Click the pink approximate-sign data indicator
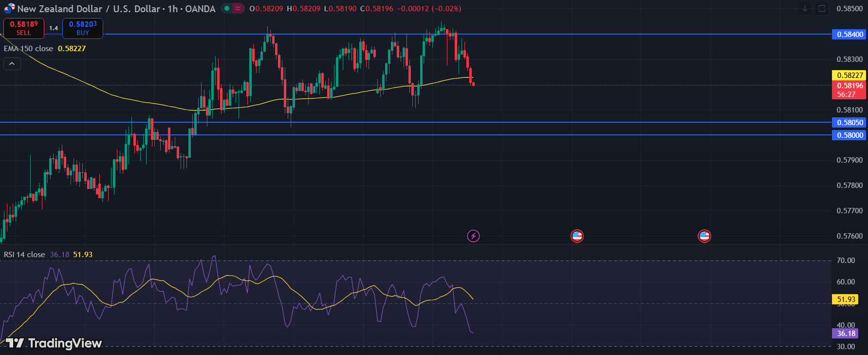 coord(238,8)
